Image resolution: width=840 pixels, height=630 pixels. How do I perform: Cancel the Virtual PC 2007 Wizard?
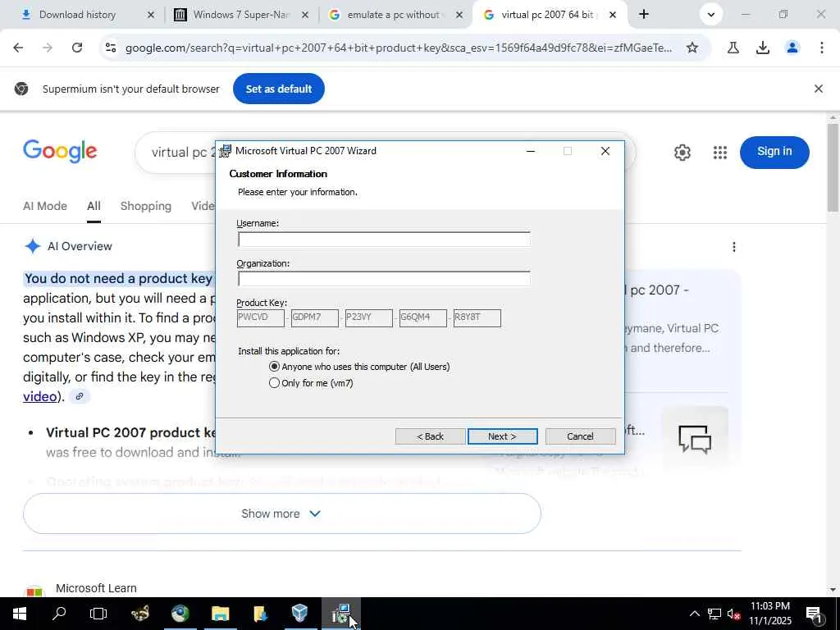click(580, 436)
